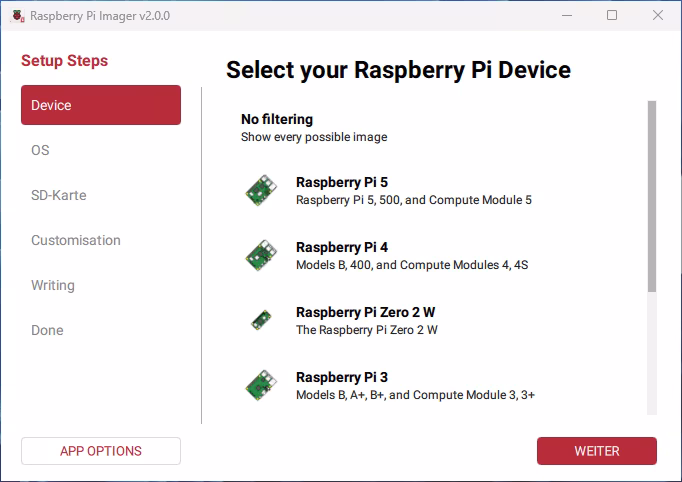The width and height of the screenshot is (682, 482).
Task: Click the Raspberry Pi 4 board icon
Action: click(261, 255)
